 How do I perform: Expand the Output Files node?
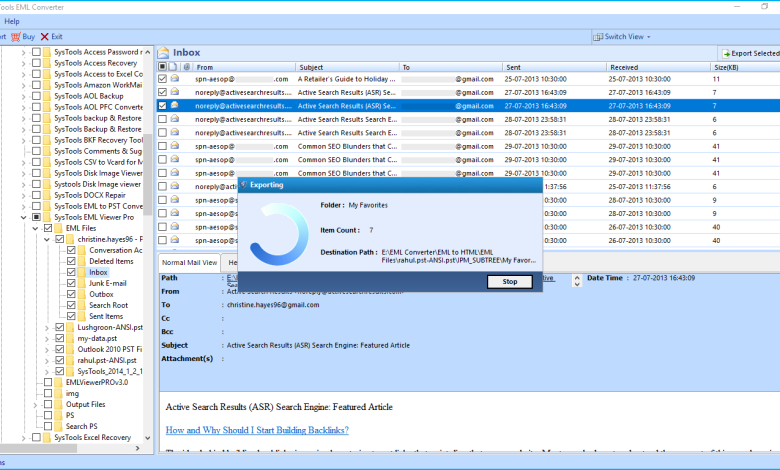click(x=35, y=404)
